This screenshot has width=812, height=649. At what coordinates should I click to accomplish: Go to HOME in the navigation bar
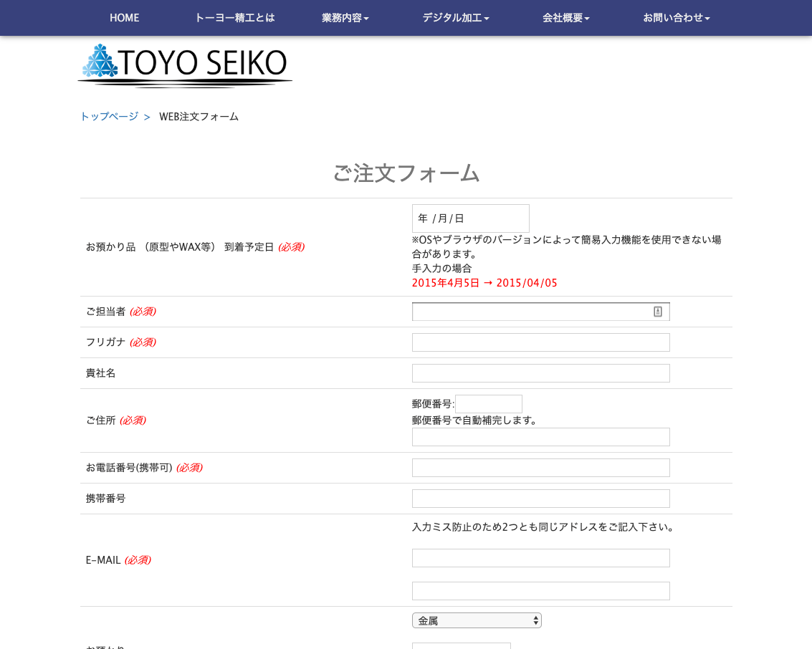click(x=124, y=18)
